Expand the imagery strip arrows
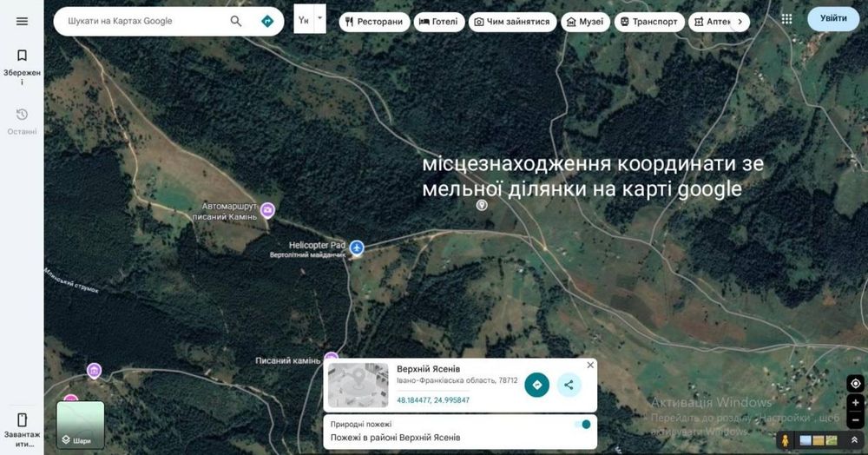 (x=854, y=440)
